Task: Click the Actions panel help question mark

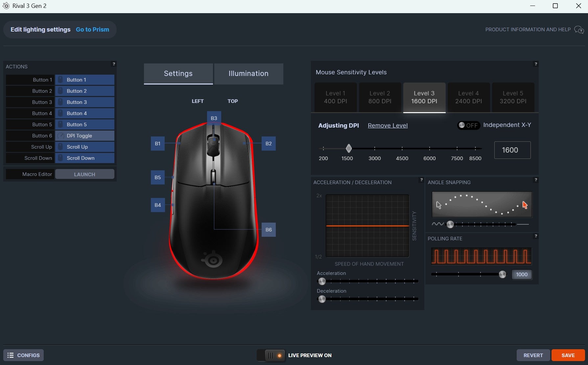Action: 114,64
